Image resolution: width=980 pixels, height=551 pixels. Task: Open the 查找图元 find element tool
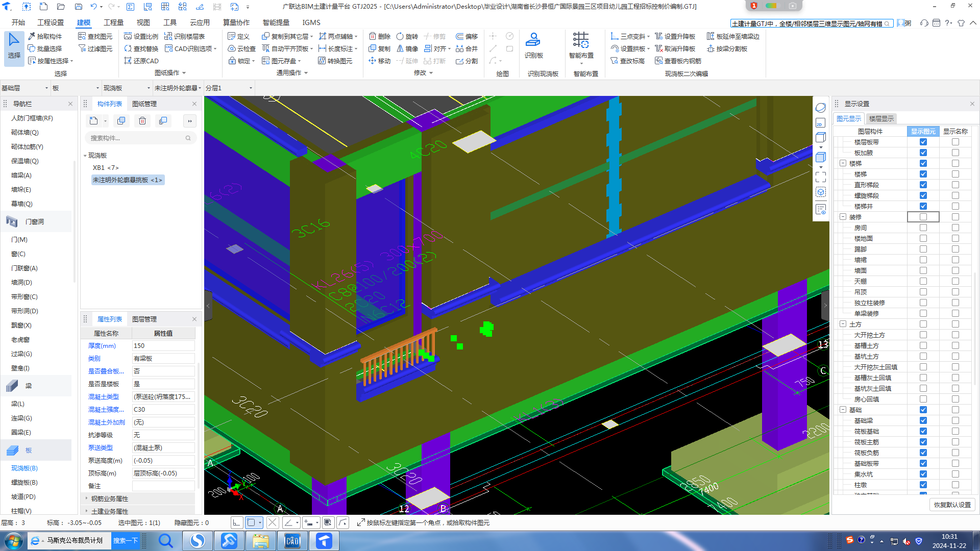[95, 36]
